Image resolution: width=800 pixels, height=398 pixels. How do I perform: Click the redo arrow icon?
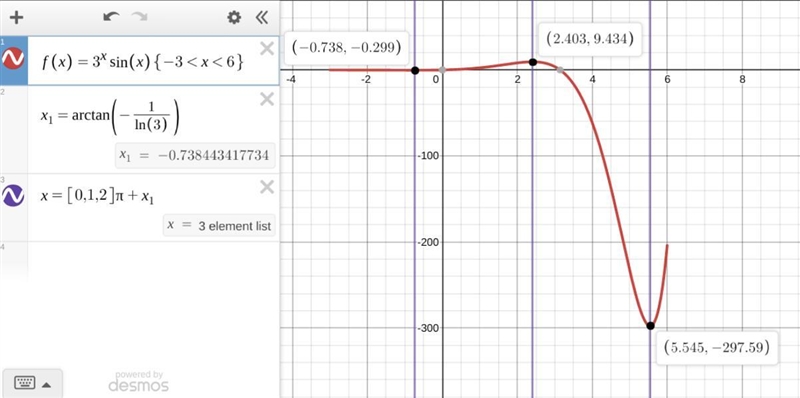[x=139, y=17]
